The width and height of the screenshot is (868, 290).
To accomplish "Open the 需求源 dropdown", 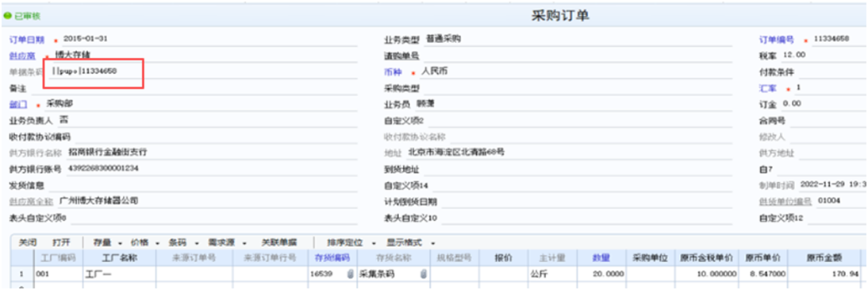I will point(226,243).
